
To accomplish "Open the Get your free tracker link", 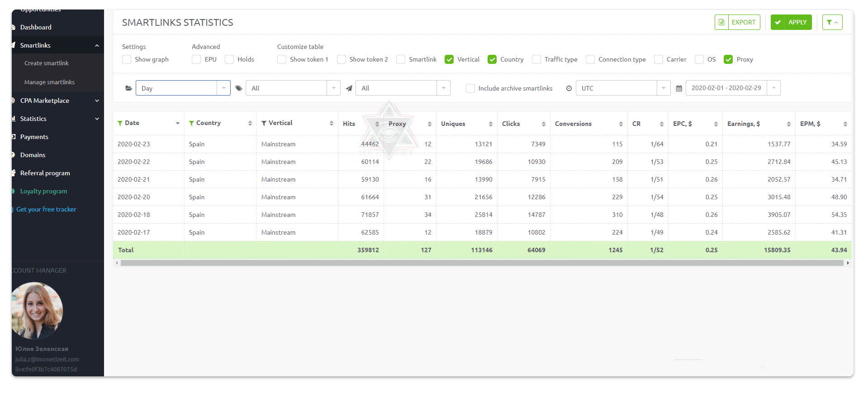I will click(x=46, y=209).
